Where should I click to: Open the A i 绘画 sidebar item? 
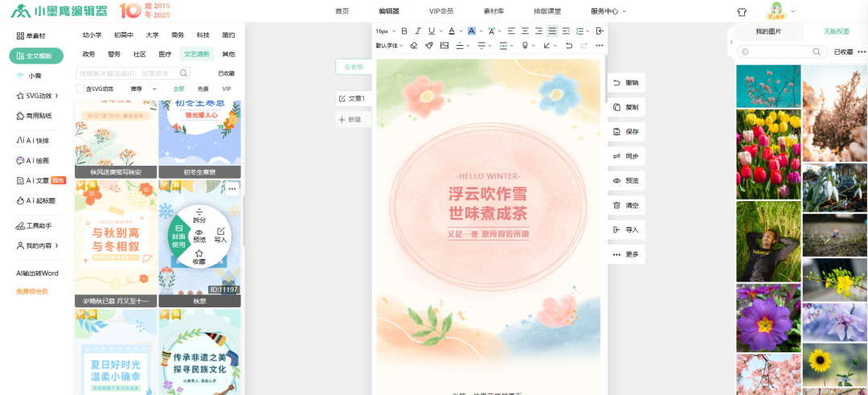point(33,161)
